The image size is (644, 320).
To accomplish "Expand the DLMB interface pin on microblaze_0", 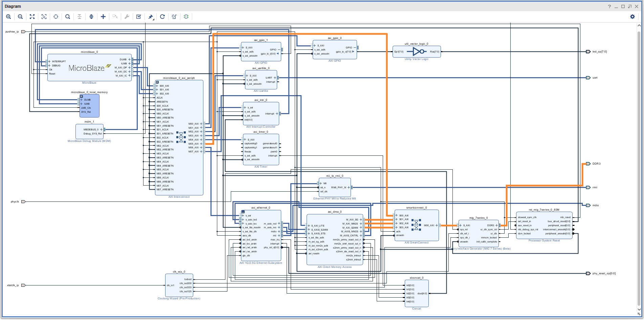I will click(129, 60).
